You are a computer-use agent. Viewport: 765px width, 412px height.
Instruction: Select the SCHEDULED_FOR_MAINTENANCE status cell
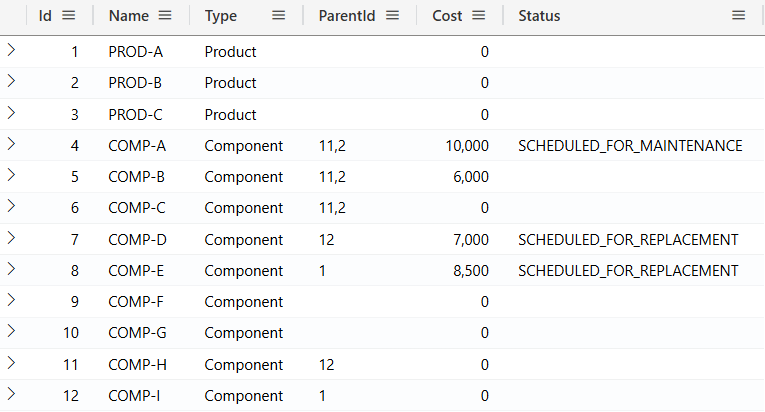click(630, 146)
